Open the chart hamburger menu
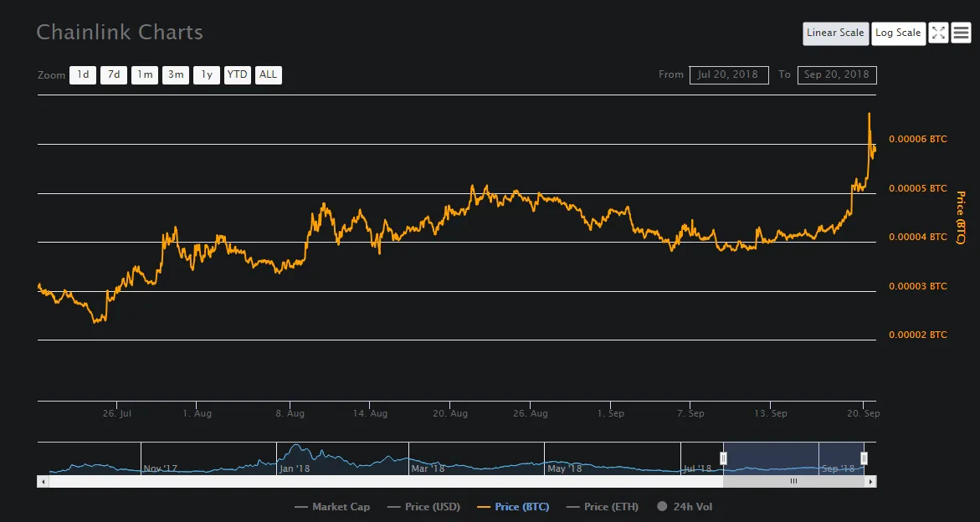Screen dimensions: 980x522 [961, 33]
